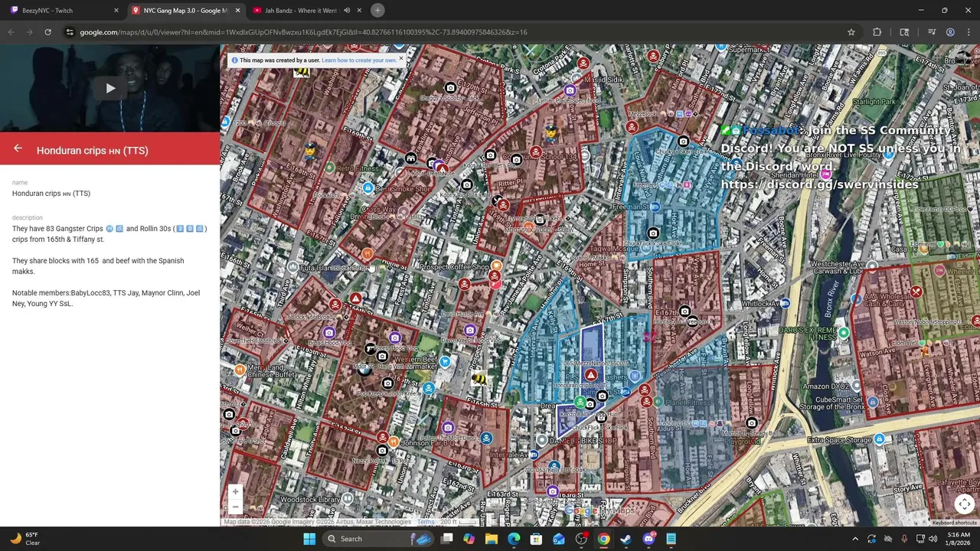Play the video thumbnail in the sidebar
Image resolution: width=980 pixels, height=551 pixels.
110,88
